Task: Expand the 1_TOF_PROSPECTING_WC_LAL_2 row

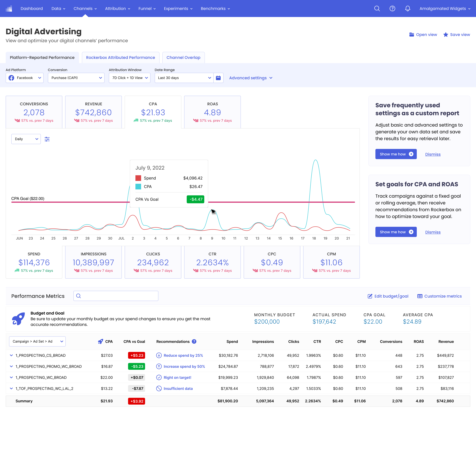Action: [x=11, y=389]
